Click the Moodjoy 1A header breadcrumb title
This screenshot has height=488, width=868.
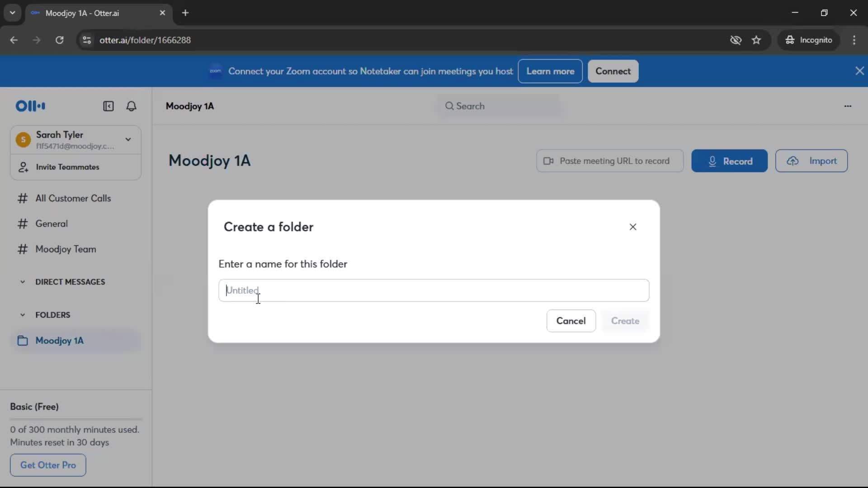click(190, 106)
